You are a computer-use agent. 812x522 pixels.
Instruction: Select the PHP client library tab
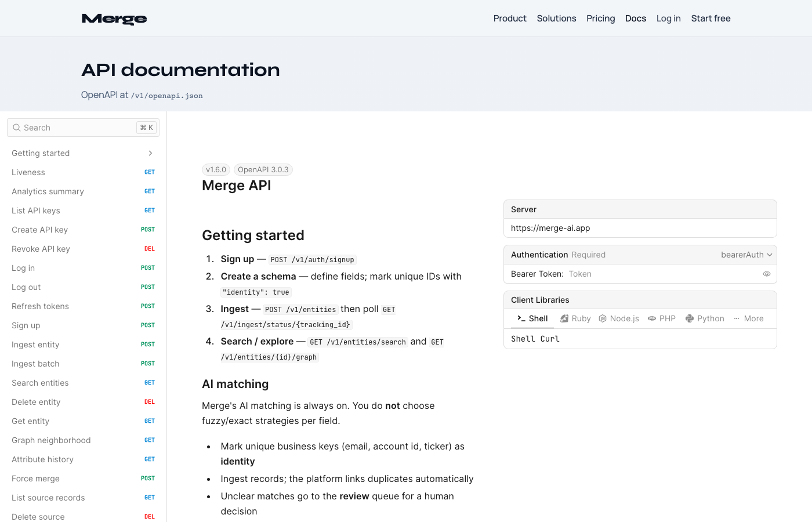click(x=662, y=318)
